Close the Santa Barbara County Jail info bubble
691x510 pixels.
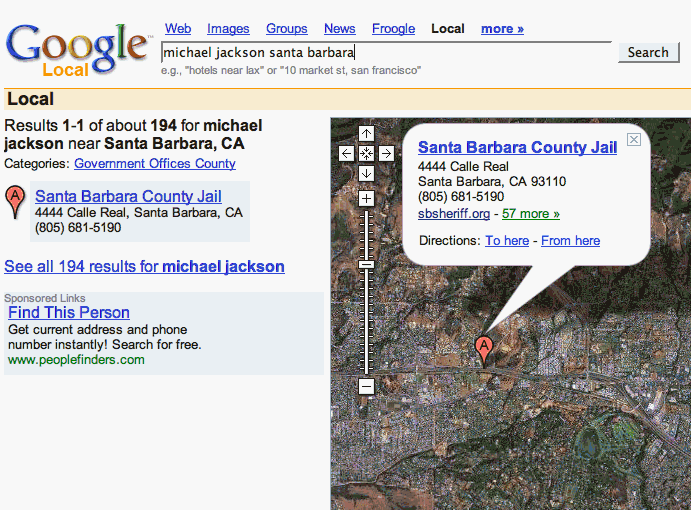click(634, 140)
